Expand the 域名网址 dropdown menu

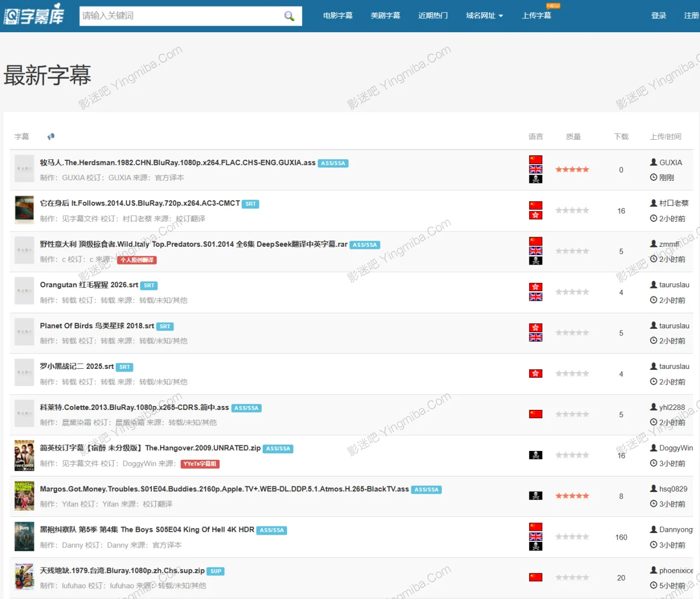pyautogui.click(x=484, y=16)
